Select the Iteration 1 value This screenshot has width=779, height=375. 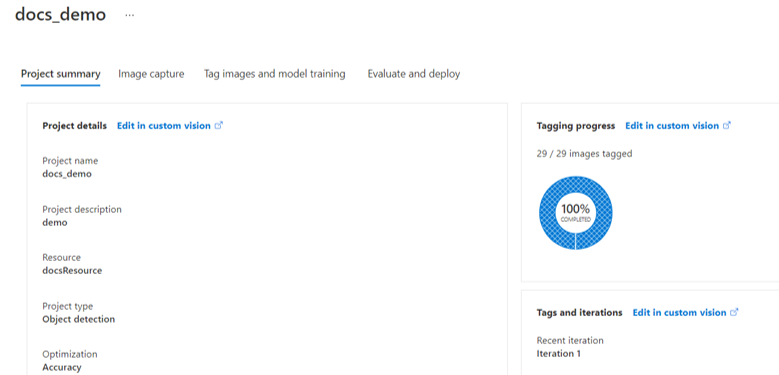[x=558, y=354]
